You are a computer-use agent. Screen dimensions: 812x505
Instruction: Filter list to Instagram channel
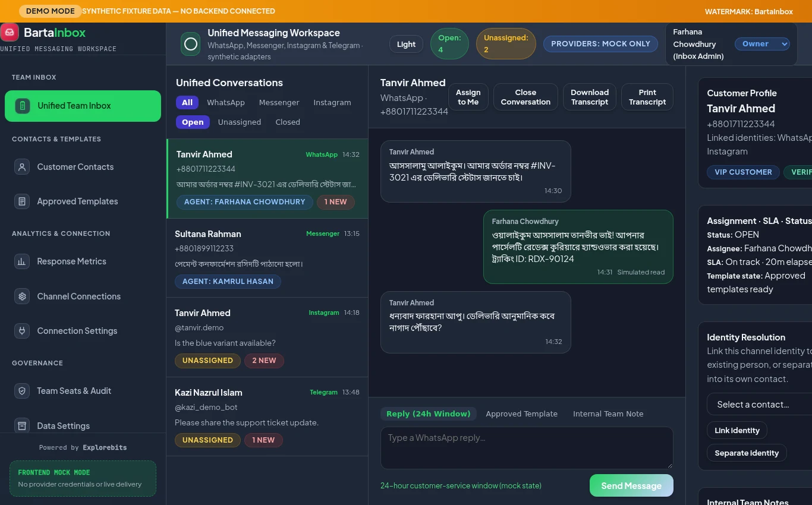tap(332, 102)
